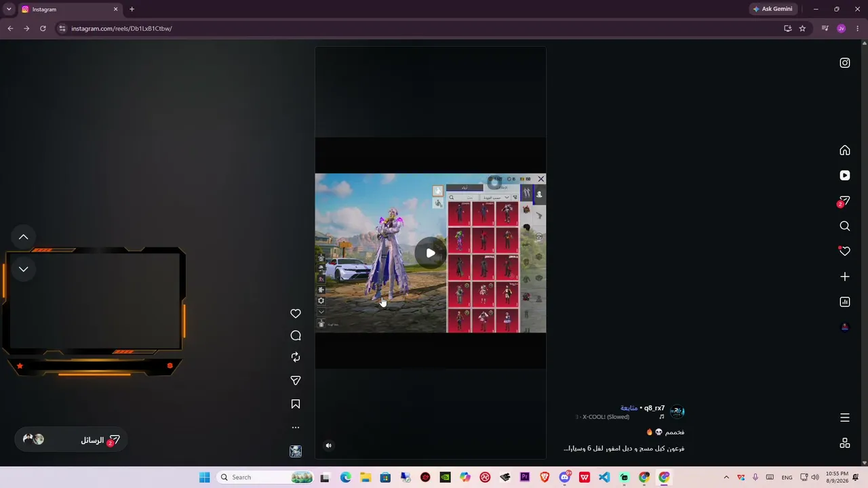Open your profile picture in the sidebar
Viewport: 868px width, 488px height.
[x=845, y=327]
